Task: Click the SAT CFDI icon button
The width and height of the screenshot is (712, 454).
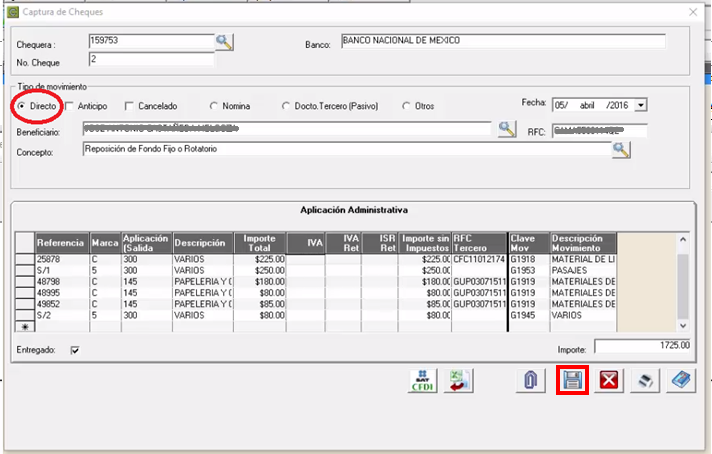Action: coord(423,380)
